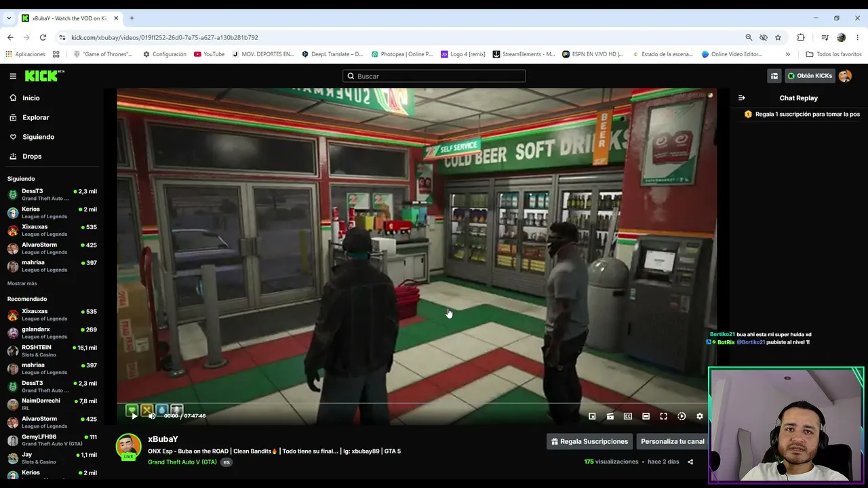868x488 pixels.
Task: Open the Configuración bookmark
Action: pyautogui.click(x=164, y=54)
